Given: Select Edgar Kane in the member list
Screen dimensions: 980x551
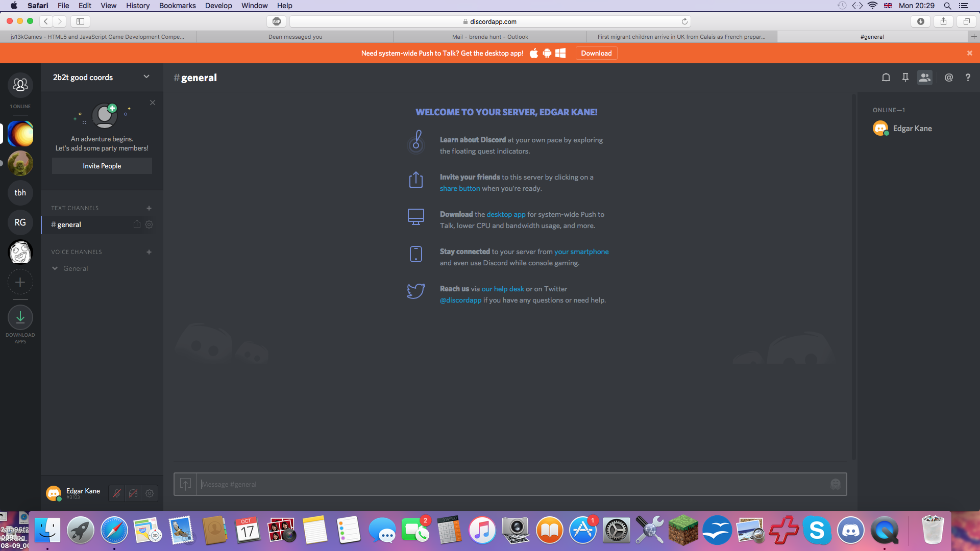Looking at the screenshot, I should coord(913,129).
